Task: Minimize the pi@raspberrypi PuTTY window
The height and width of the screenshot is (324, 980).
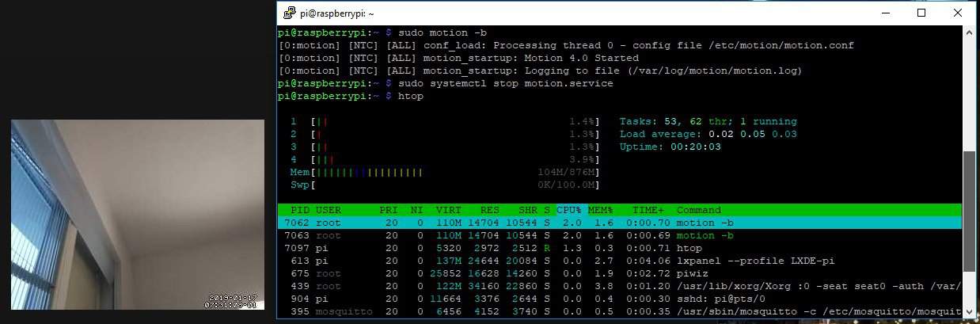Action: click(885, 13)
